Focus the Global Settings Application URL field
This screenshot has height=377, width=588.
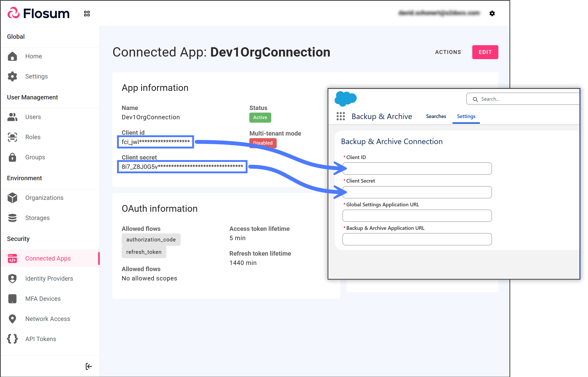click(417, 216)
